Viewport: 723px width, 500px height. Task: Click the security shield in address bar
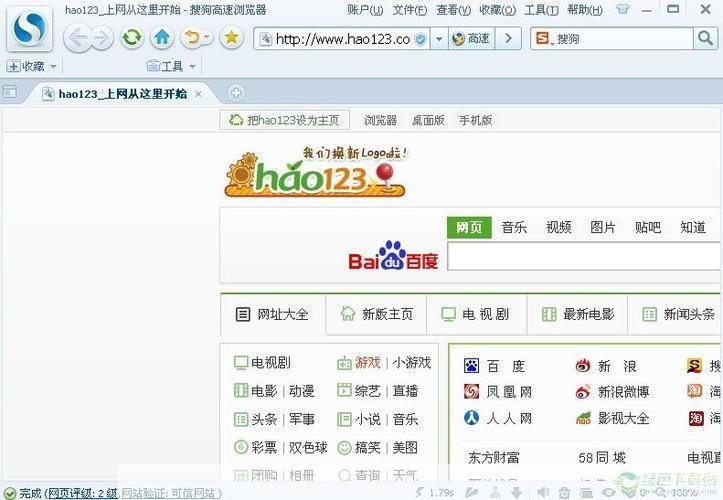coord(420,39)
